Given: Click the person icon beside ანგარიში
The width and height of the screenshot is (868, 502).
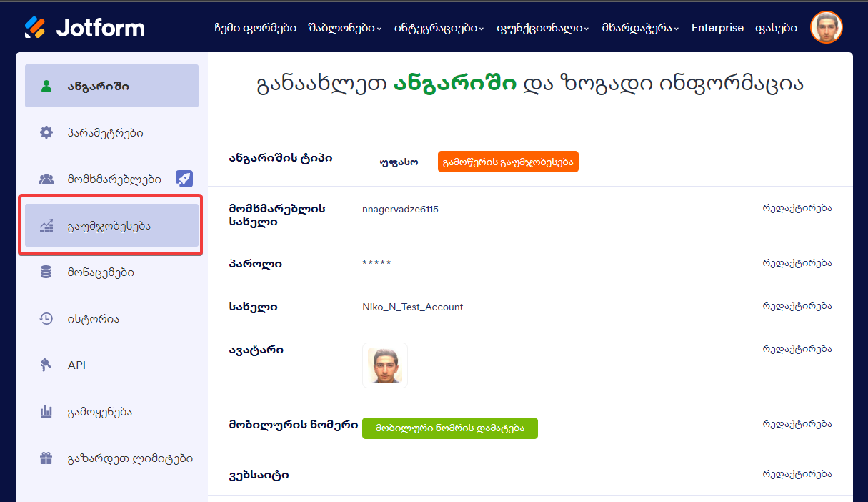Looking at the screenshot, I should coord(46,87).
